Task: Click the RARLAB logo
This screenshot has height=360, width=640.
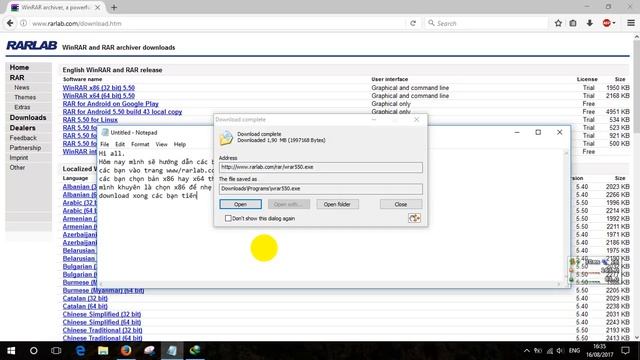Action: pyautogui.click(x=31, y=45)
